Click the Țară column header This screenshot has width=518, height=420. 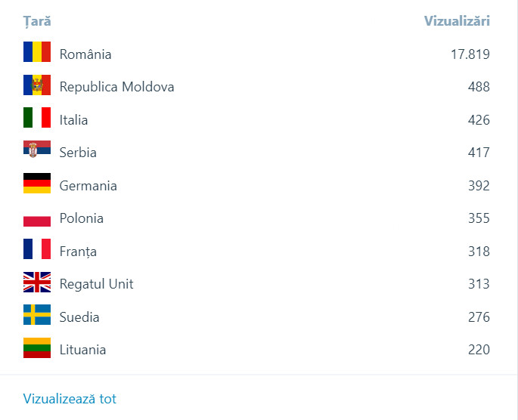coord(37,21)
